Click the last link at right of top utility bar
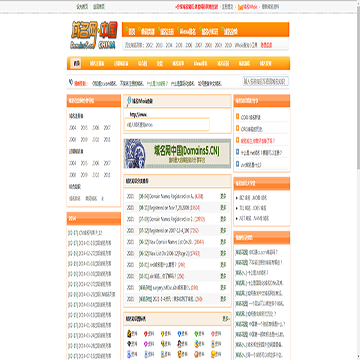Image resolution: width=360 pixels, height=360 pixels. click(x=271, y=6)
